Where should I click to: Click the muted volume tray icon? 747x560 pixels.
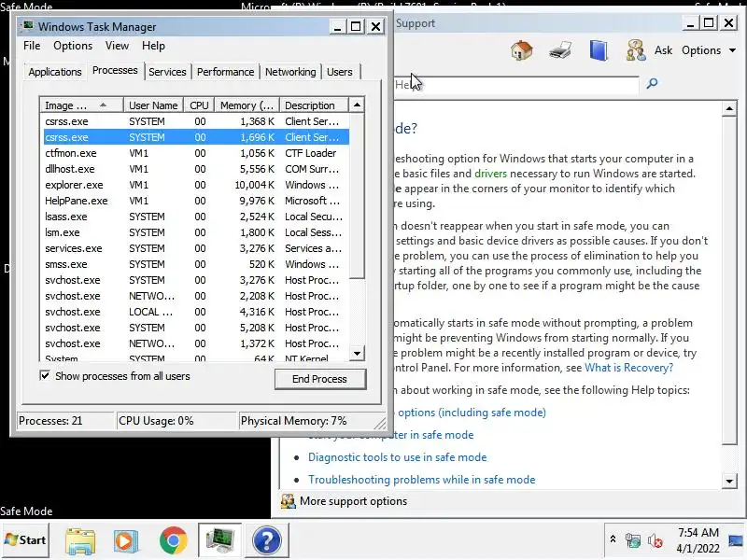coord(655,540)
